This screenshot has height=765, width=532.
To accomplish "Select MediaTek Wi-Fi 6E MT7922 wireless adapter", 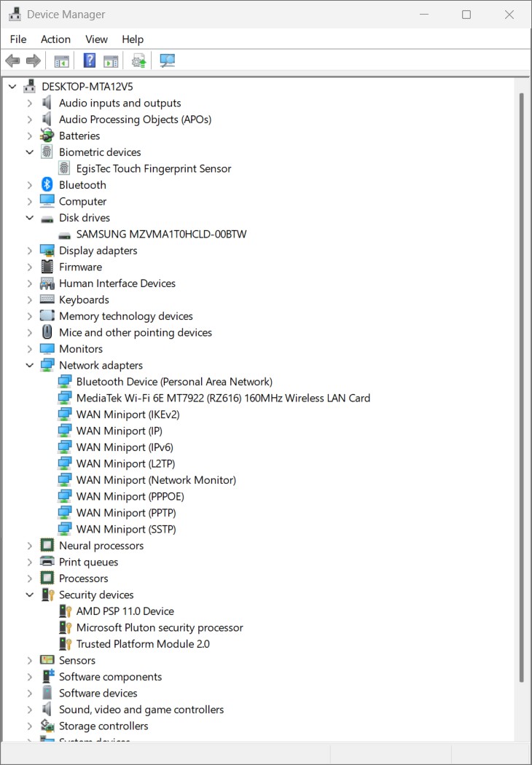I will coord(223,399).
